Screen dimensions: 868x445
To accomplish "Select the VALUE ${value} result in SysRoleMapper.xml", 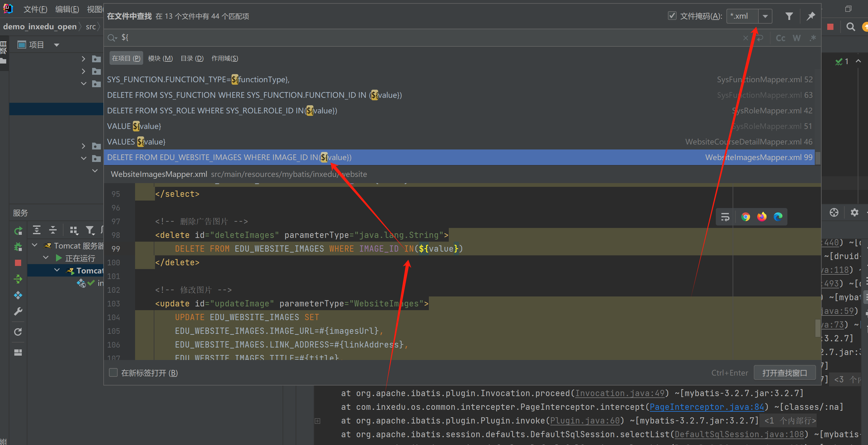I will point(460,126).
